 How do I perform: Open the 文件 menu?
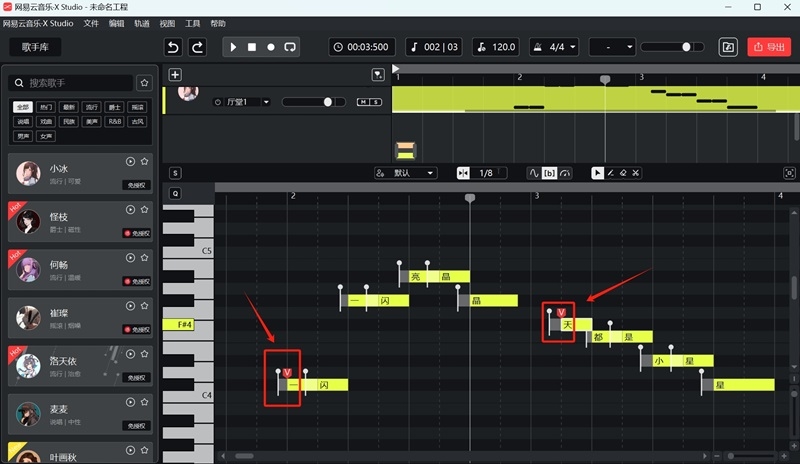91,23
